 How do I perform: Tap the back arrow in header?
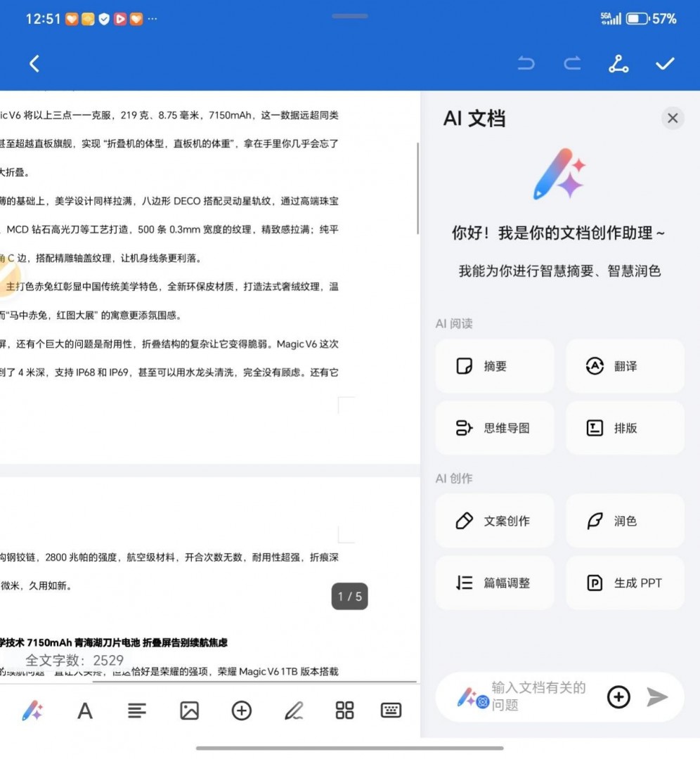[x=34, y=63]
